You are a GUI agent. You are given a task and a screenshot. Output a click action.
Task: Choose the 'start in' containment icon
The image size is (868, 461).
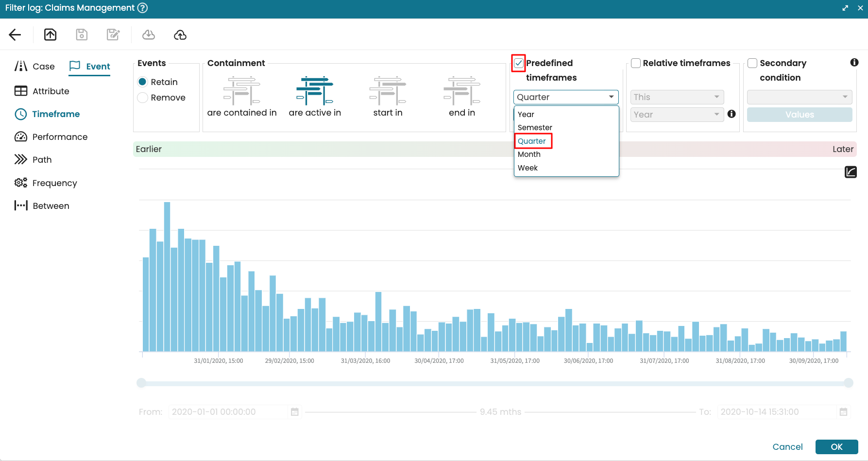click(x=388, y=91)
